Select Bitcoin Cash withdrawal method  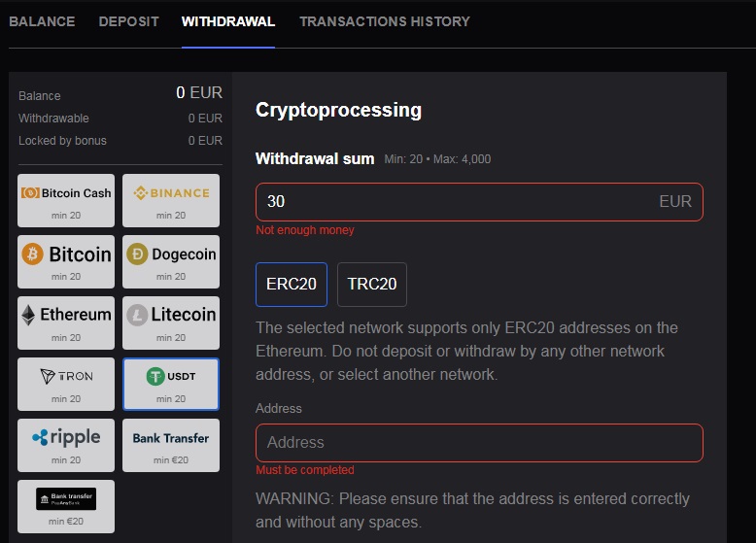tap(66, 200)
